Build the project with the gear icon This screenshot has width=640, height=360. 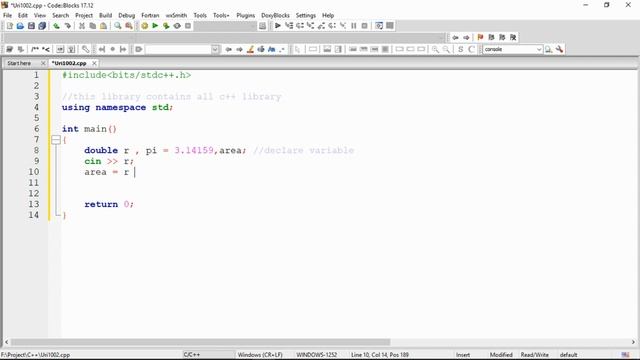coord(144,26)
